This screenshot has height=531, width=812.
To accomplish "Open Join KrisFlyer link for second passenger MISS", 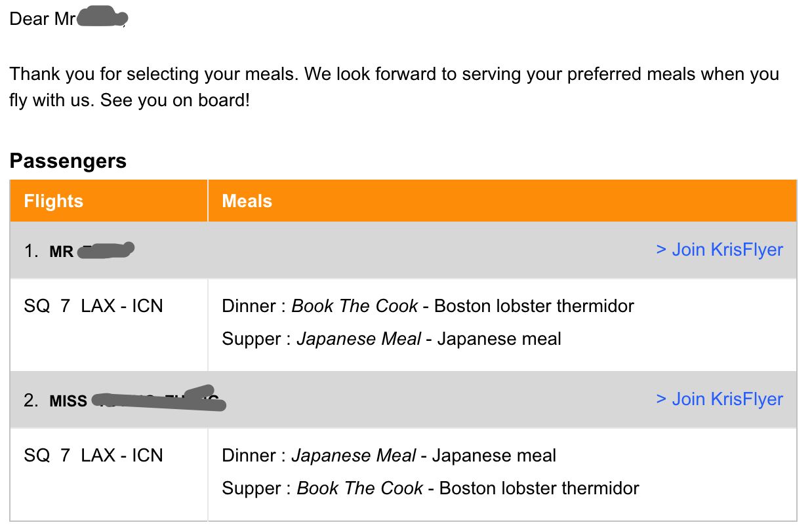I will click(720, 399).
